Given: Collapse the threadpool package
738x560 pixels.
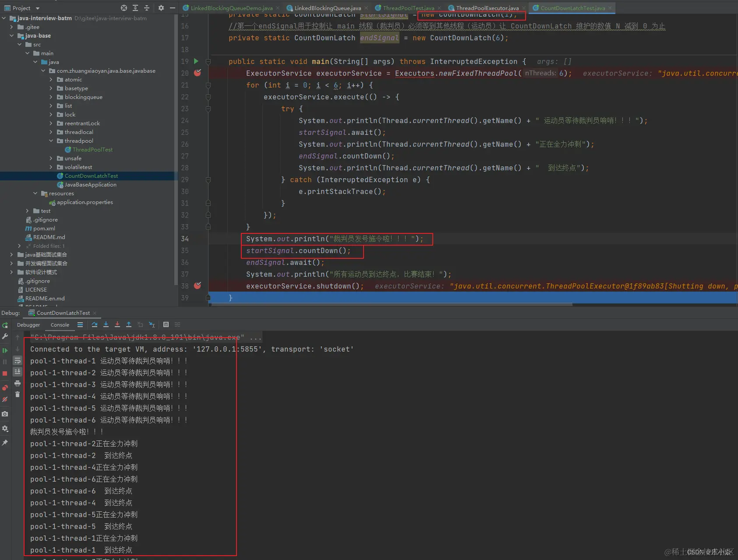Looking at the screenshot, I should (51, 141).
